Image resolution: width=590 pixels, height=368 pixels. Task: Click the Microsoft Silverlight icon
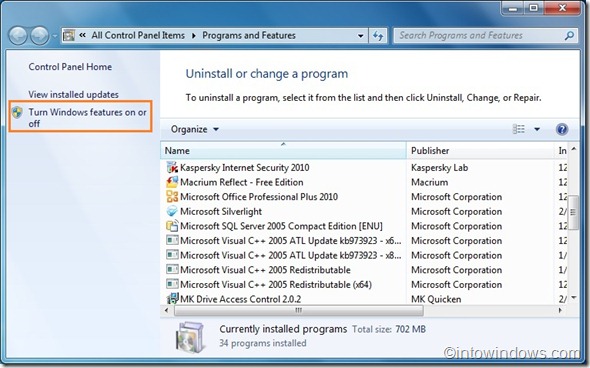172,211
